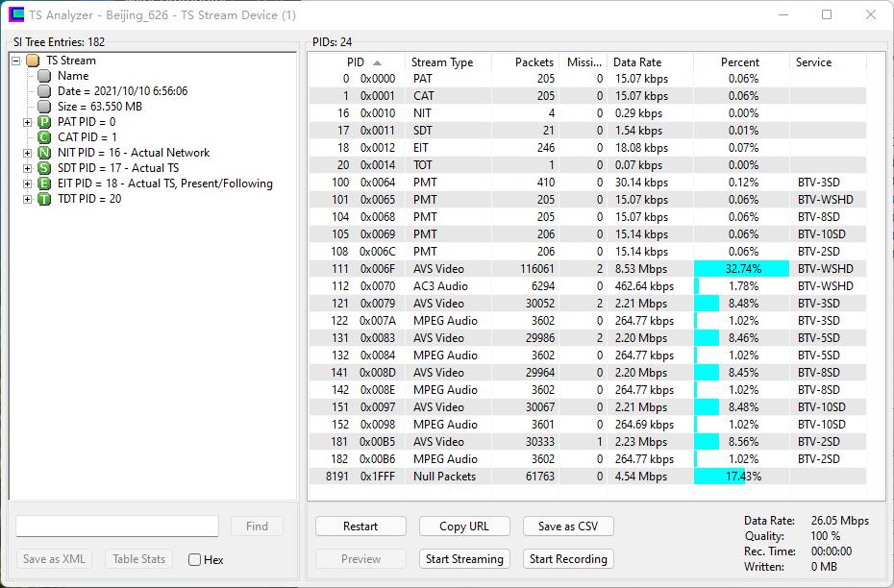
Task: Click the Start Recording button
Action: [568, 559]
